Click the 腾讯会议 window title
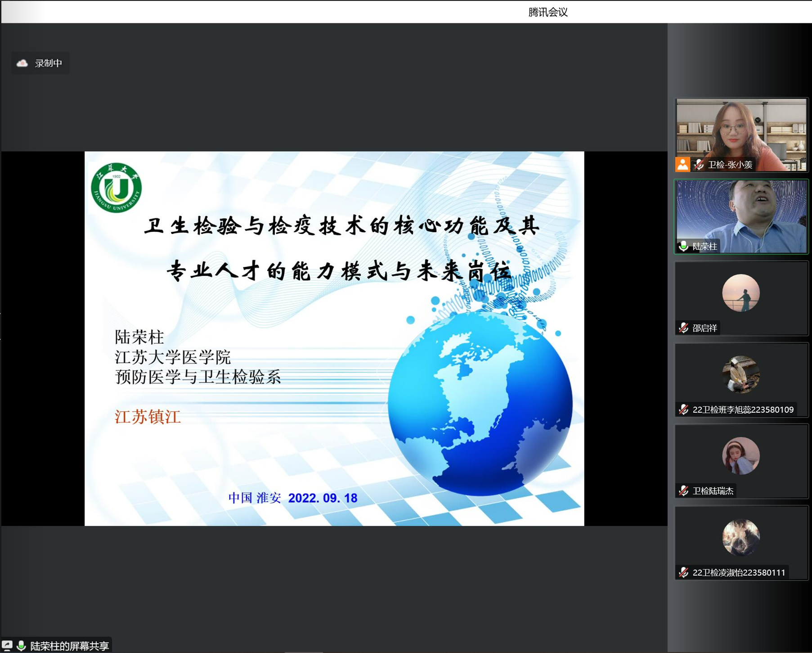The image size is (812, 653). (x=547, y=12)
